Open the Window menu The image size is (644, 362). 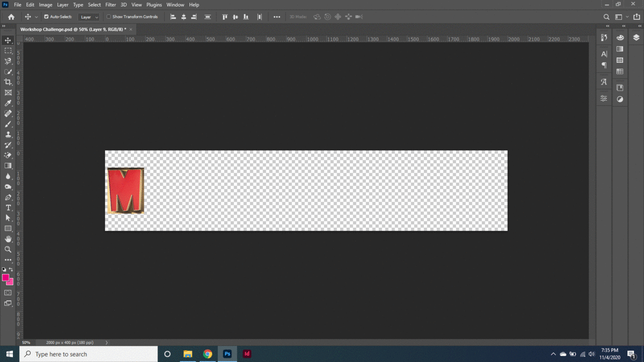(175, 5)
